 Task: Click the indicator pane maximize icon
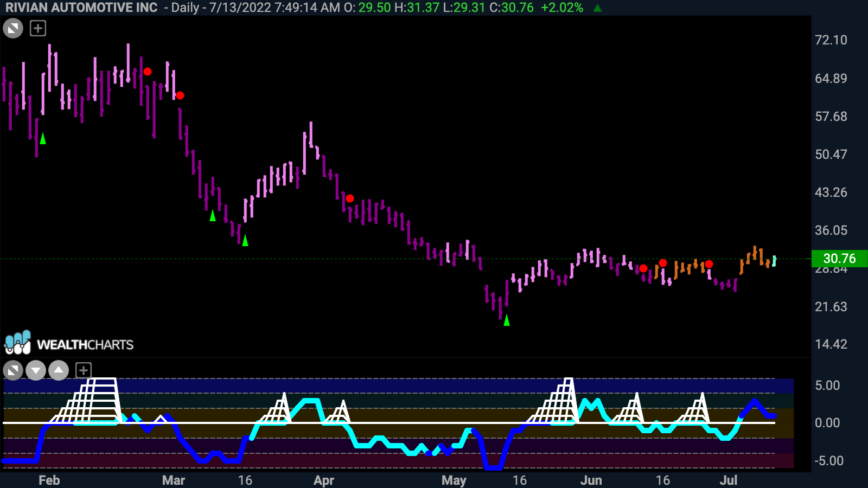click(x=13, y=371)
